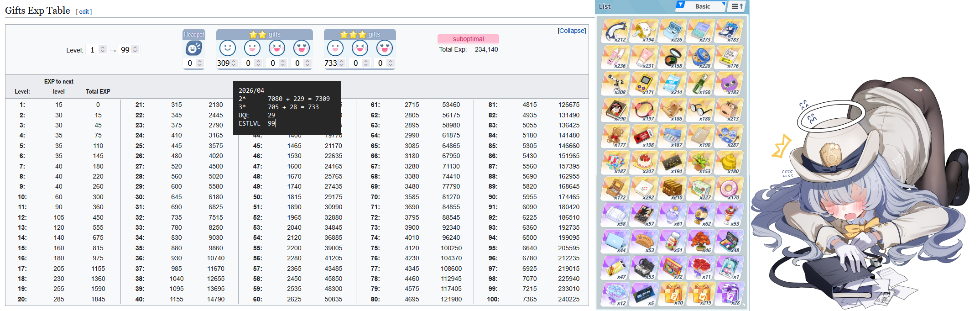
Task: Click total EXP 121980 for level 80
Action: 451,299
